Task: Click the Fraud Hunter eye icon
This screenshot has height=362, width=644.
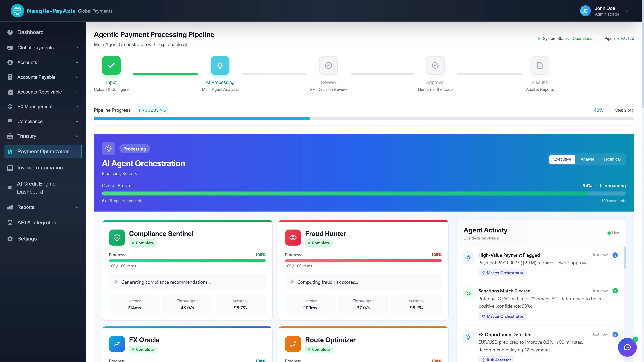Action: [293, 237]
